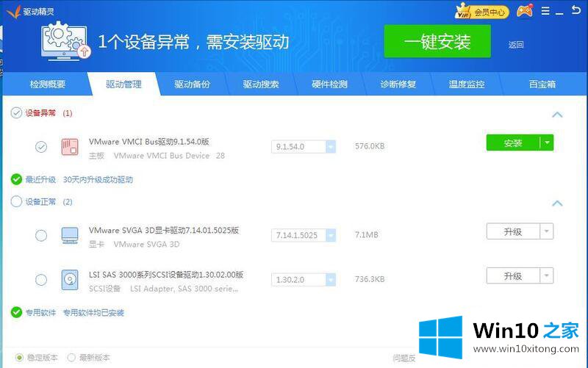This screenshot has height=368, width=588.
Task: Switch to the 诊断修复 tab
Action: [398, 84]
